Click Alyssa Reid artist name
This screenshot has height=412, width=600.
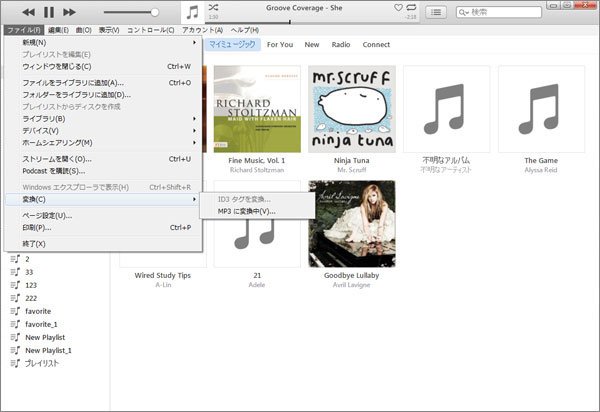click(541, 170)
